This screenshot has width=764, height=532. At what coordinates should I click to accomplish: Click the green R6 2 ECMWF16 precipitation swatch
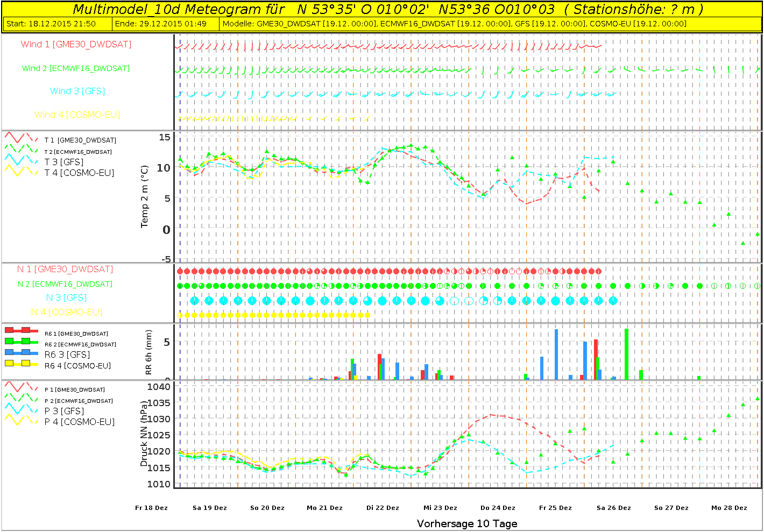click(22, 341)
